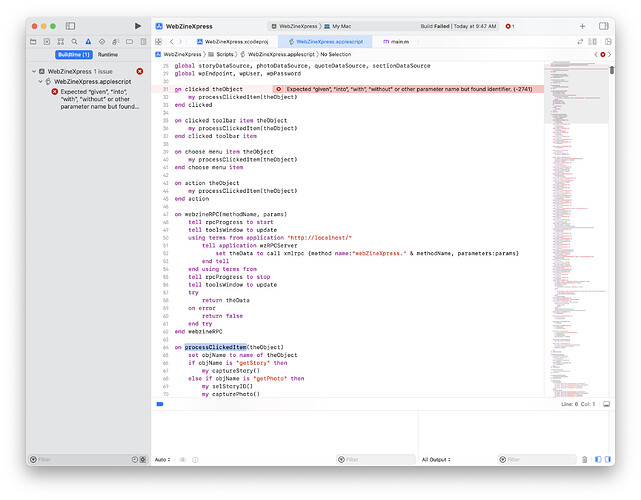This screenshot has width=641, height=500.
Task: Clear console with trash icon
Action: coord(585,460)
